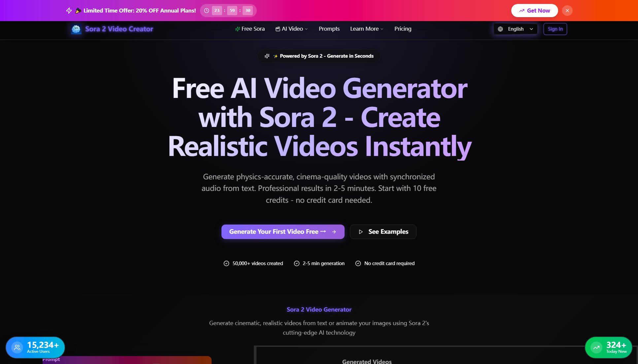Click the sparkle icon beside Free Sora

point(237,29)
